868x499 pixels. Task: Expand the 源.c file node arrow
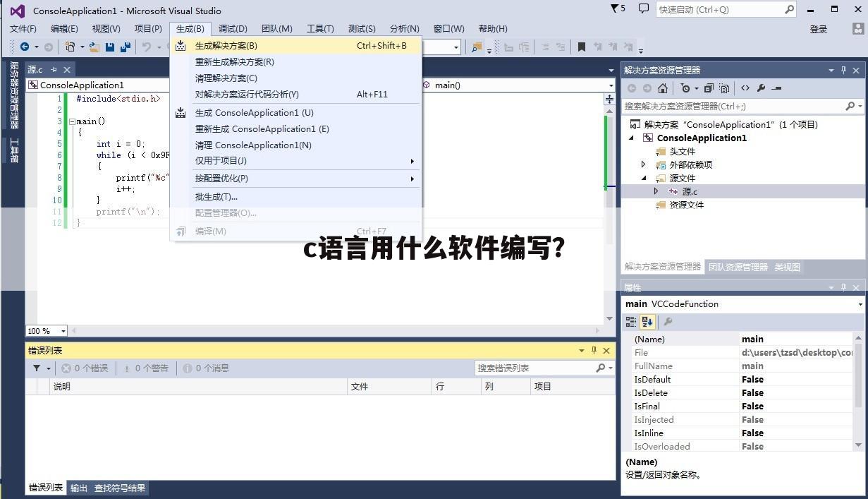(x=656, y=191)
